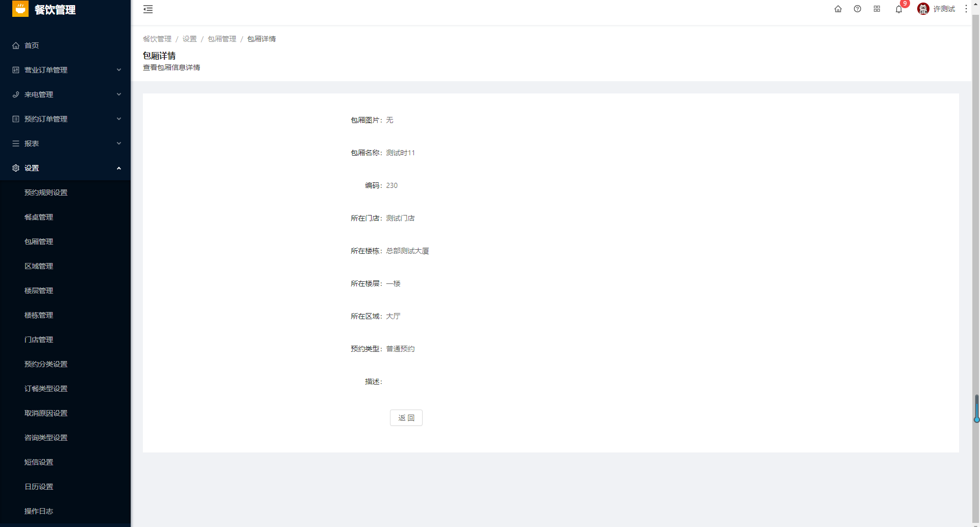Click the icon beside 营业订单管理
This screenshot has width=980, height=527.
point(16,70)
